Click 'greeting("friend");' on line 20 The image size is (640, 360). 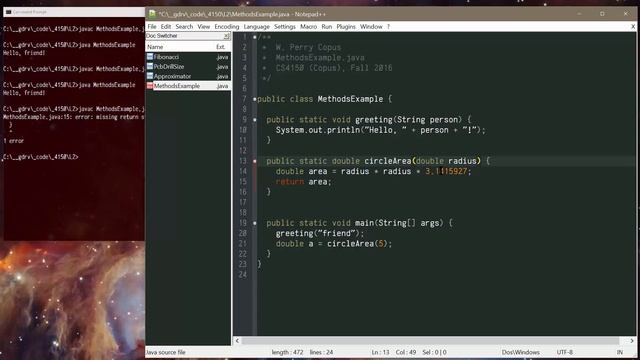coord(319,233)
